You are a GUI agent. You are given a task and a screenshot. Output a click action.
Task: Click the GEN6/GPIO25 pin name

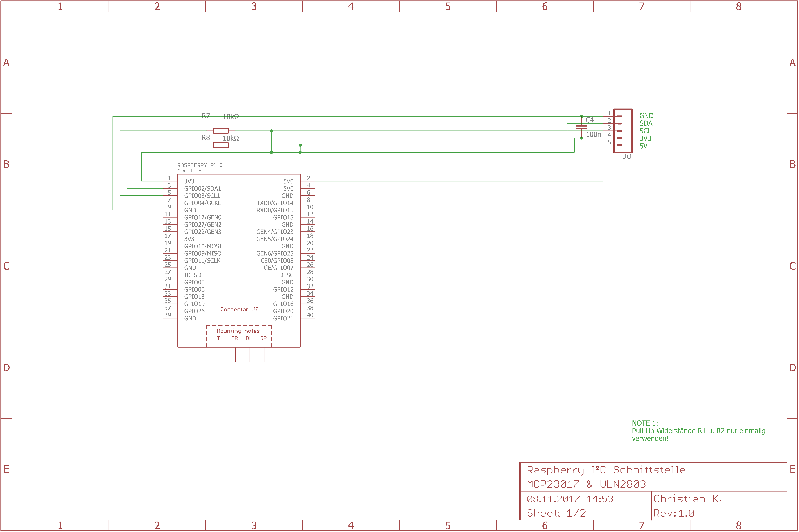click(x=275, y=253)
